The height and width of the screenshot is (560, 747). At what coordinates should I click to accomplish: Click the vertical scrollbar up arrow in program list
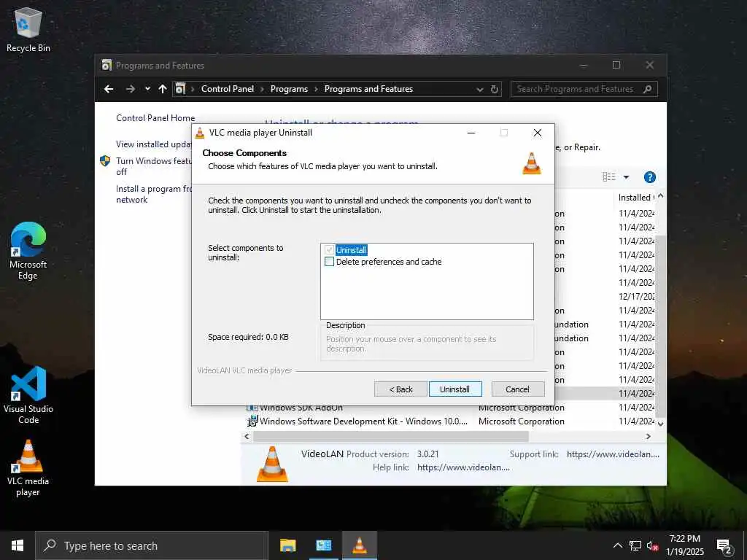[661, 197]
